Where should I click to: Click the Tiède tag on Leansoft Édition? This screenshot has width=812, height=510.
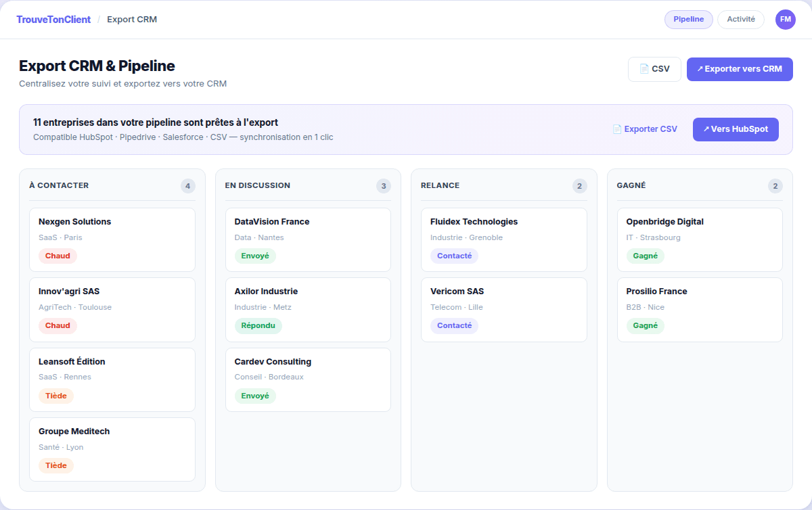56,396
